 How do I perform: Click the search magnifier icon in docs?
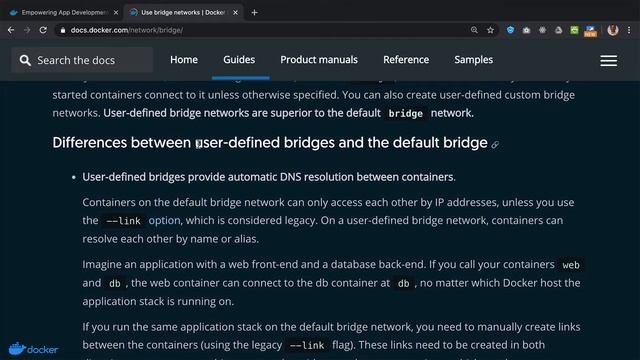coord(25,60)
